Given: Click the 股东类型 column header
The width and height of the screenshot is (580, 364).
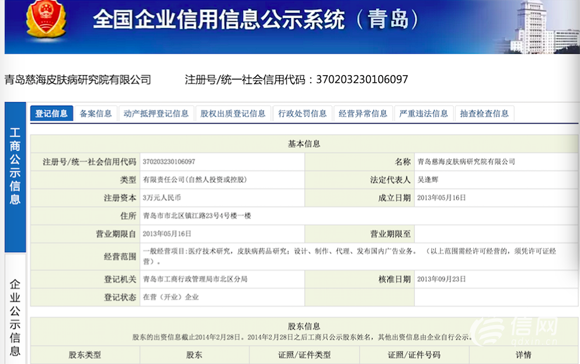Looking at the screenshot, I should point(85,355).
